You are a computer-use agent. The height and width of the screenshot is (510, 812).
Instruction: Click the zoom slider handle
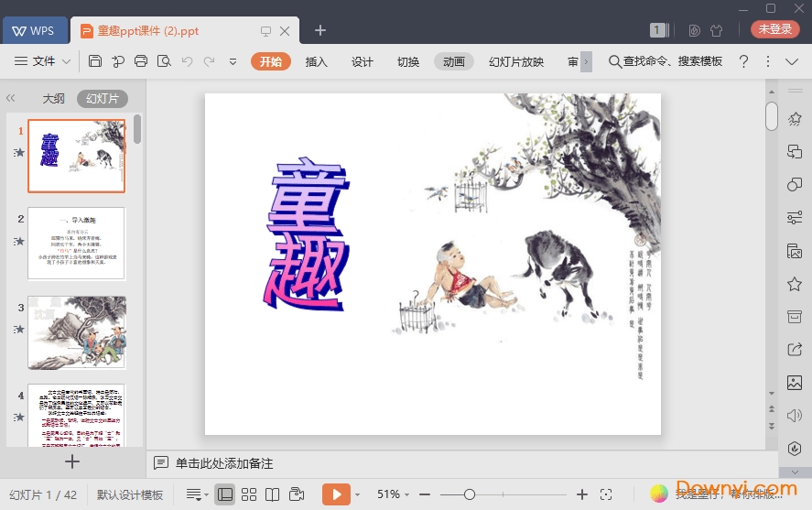(470, 494)
